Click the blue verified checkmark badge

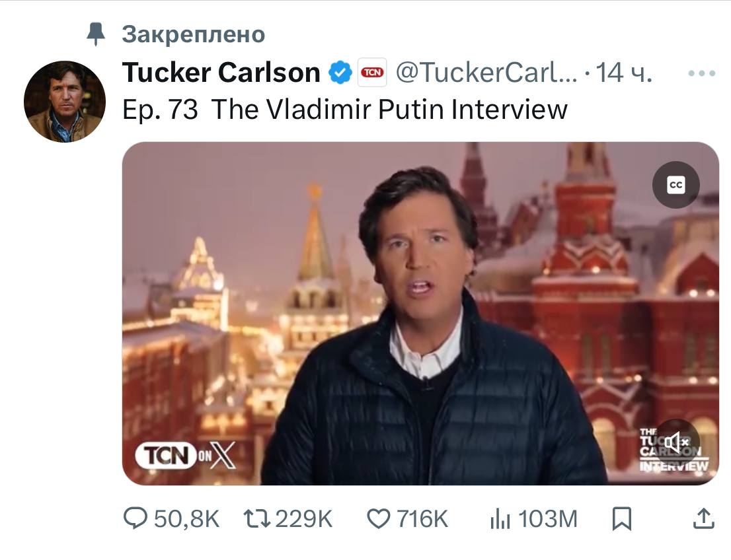click(340, 73)
